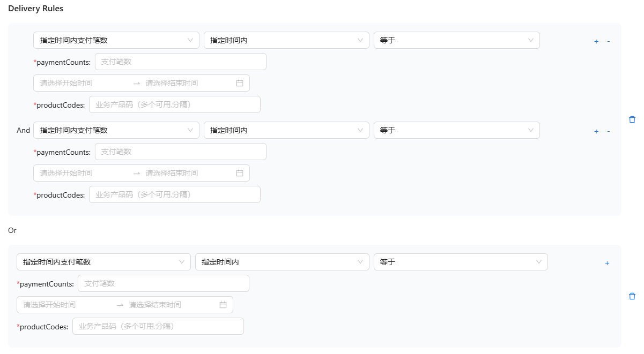The height and width of the screenshot is (354, 644).
Task: Focus the And row's paymentCounts field
Action: (181, 152)
